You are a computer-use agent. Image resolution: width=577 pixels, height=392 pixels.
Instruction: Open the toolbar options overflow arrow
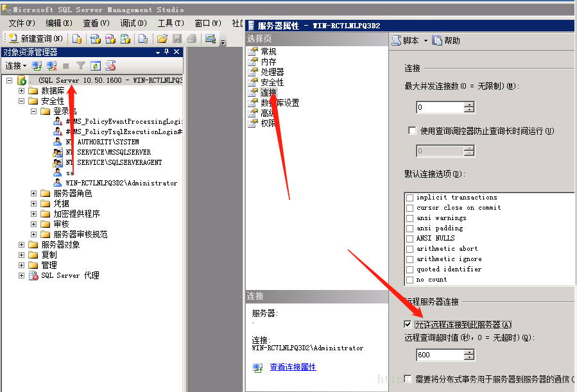pyautogui.click(x=223, y=42)
